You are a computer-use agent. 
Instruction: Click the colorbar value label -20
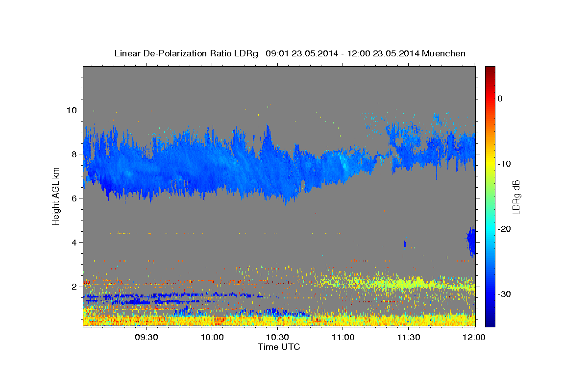click(x=504, y=229)
